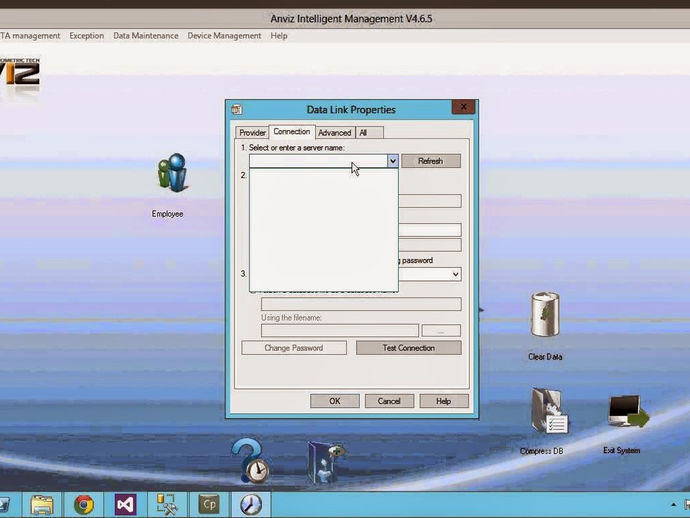This screenshot has height=518, width=690.
Task: Open Visual Studio from the taskbar
Action: tap(125, 504)
